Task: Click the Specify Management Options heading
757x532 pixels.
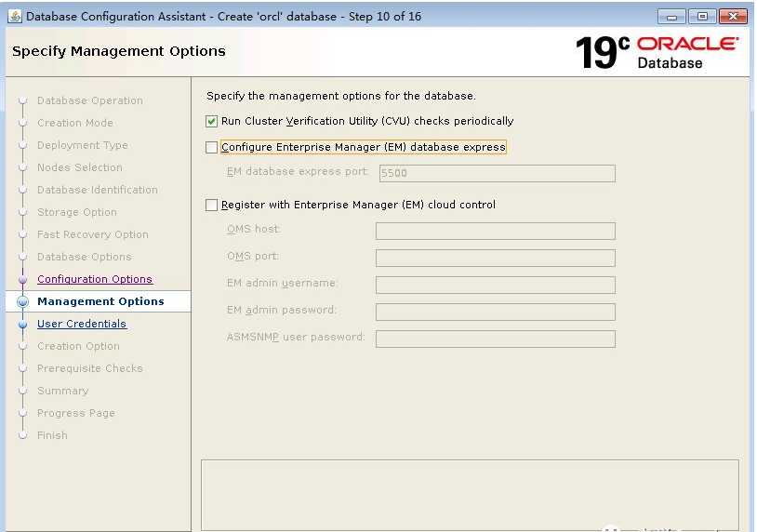Action: point(119,51)
